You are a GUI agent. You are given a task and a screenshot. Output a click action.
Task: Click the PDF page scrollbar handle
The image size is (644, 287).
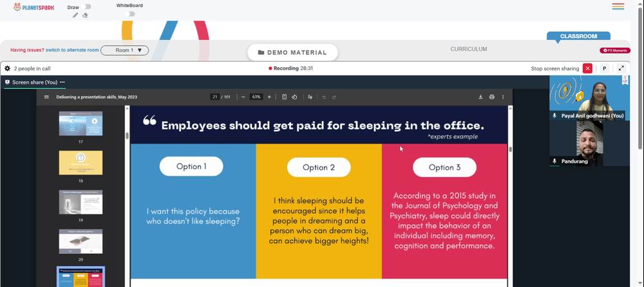pos(511,149)
